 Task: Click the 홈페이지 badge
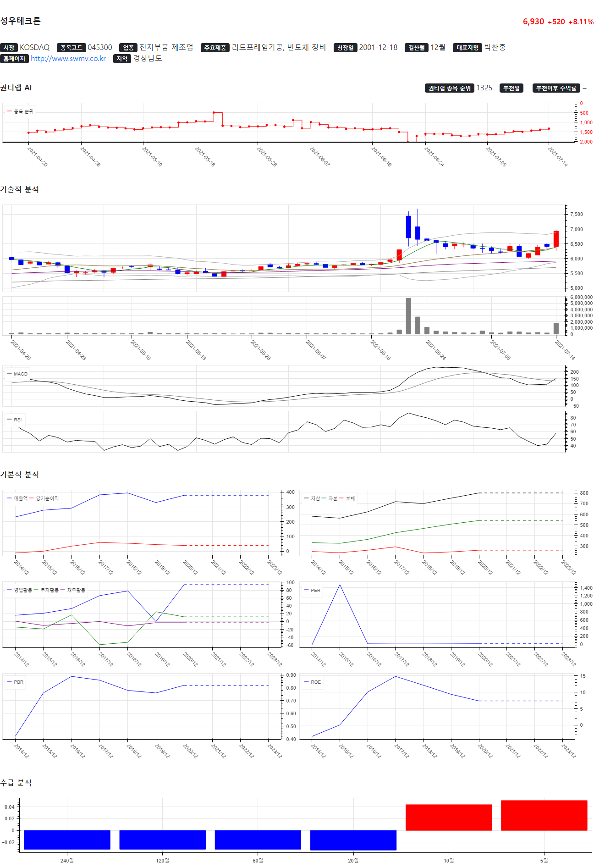(x=14, y=59)
